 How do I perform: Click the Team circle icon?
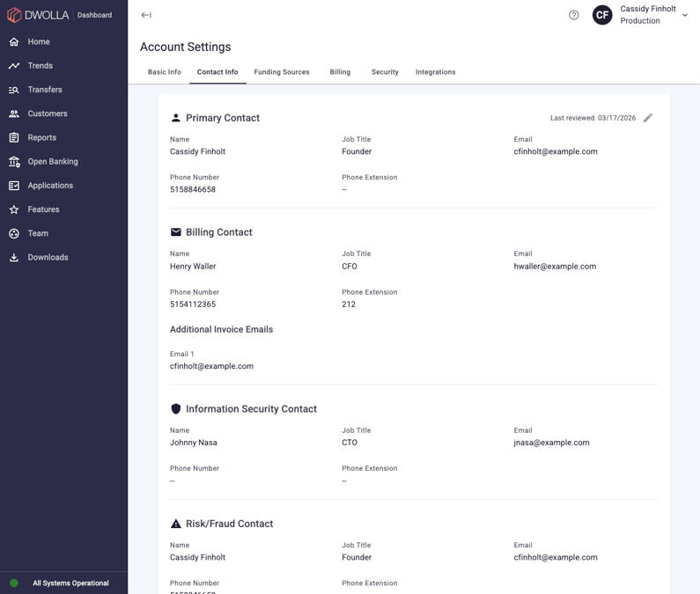[14, 233]
